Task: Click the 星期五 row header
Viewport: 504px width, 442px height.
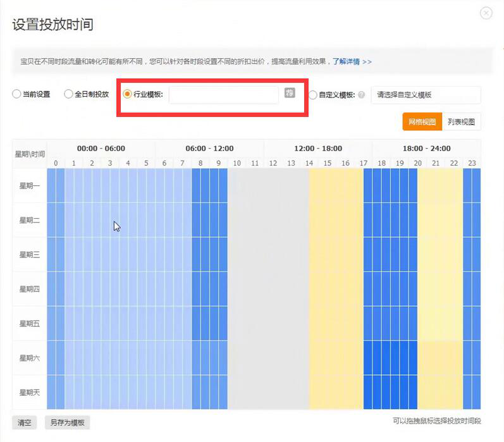Action: (29, 323)
